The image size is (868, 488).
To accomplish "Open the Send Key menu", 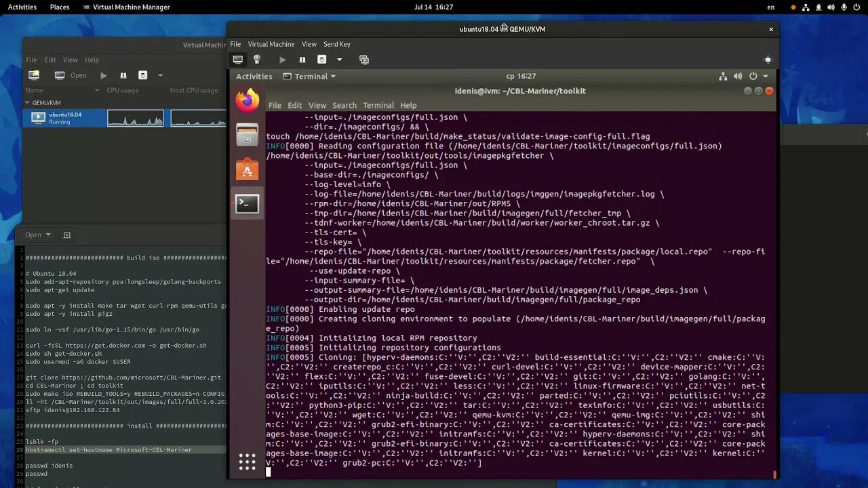I will click(x=336, y=44).
